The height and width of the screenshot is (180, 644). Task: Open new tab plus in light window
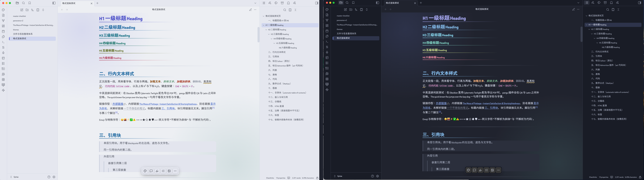coord(98,3)
